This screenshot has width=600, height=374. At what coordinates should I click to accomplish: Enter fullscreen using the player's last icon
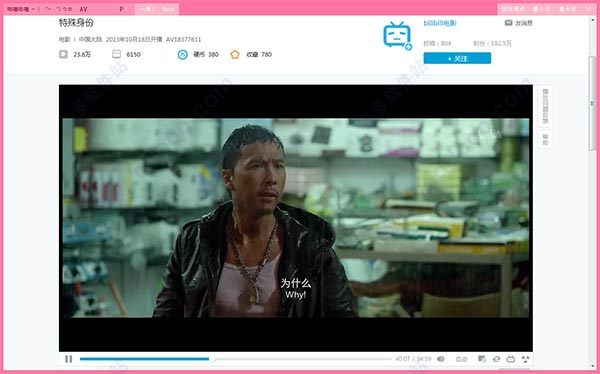point(525,359)
